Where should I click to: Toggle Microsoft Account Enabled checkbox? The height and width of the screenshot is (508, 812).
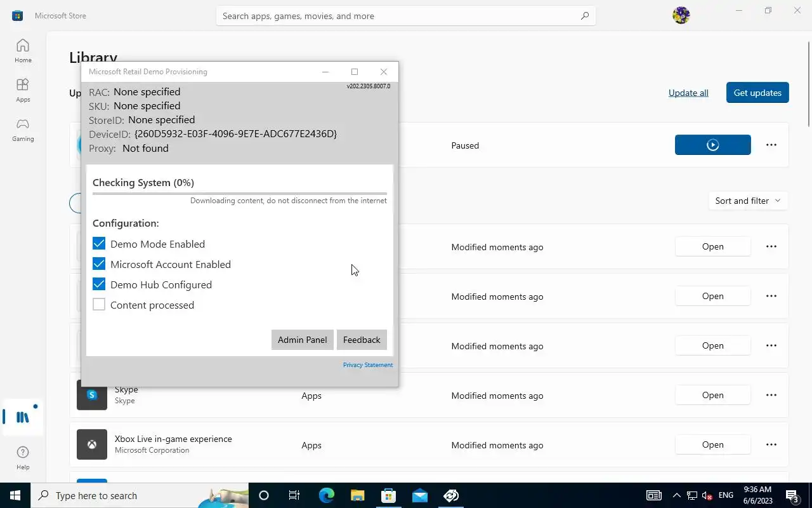(99, 264)
